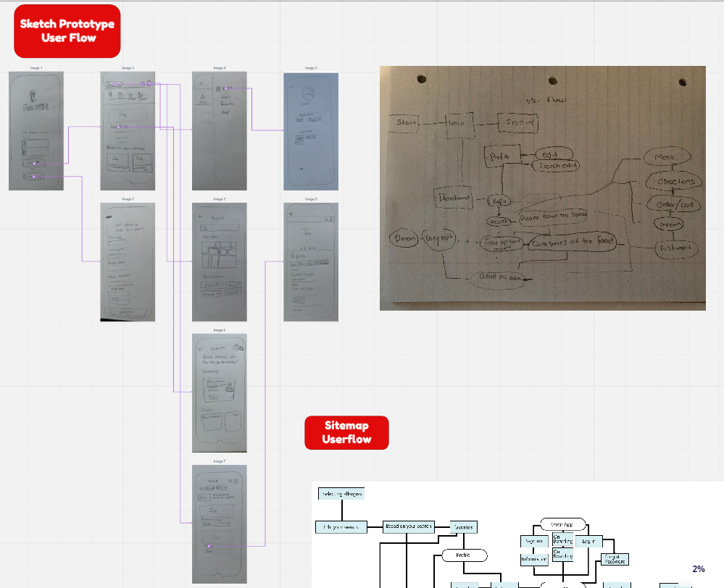724x588 pixels.
Task: Select the 'Selecting Allergies' sitemap node
Action: 341,494
